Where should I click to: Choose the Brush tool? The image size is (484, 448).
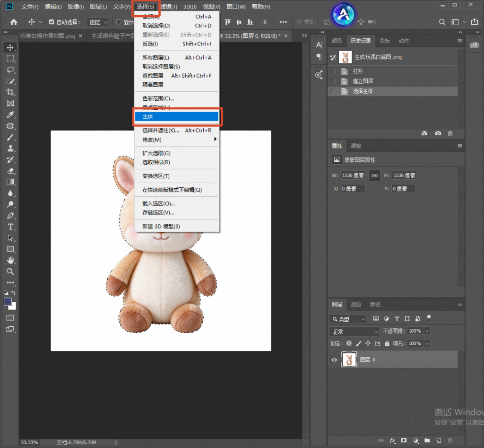[10, 137]
